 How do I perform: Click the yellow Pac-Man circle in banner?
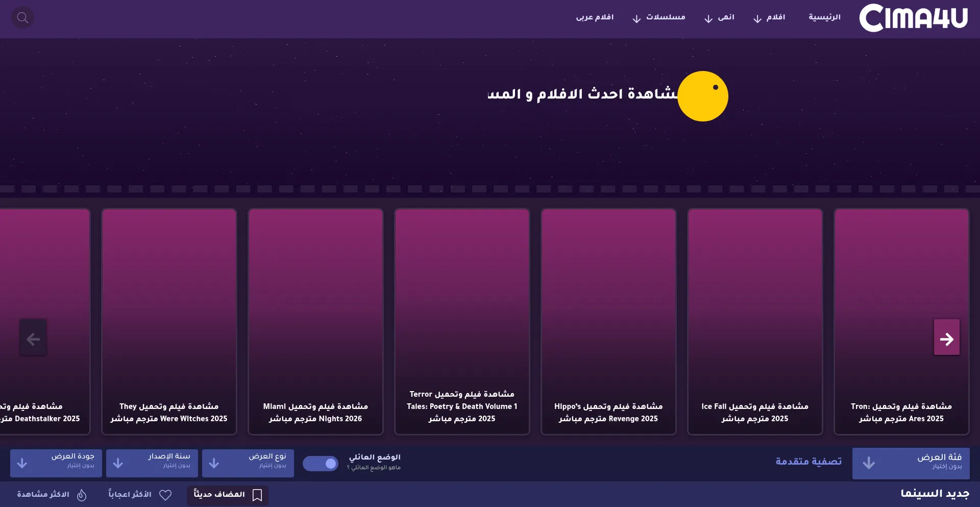point(703,96)
